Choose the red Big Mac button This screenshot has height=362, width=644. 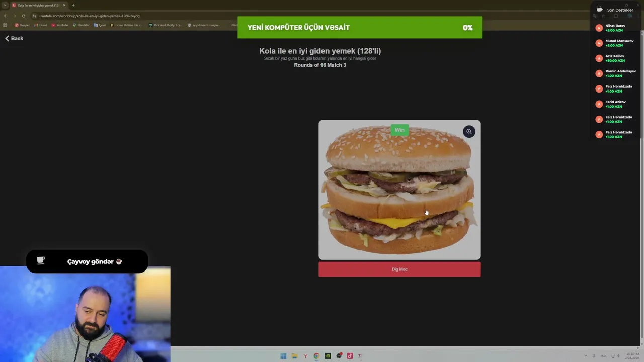(399, 269)
